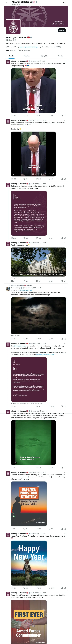Switch to the Replies tab
The image size is (72, 644).
pyautogui.click(x=27, y=56)
